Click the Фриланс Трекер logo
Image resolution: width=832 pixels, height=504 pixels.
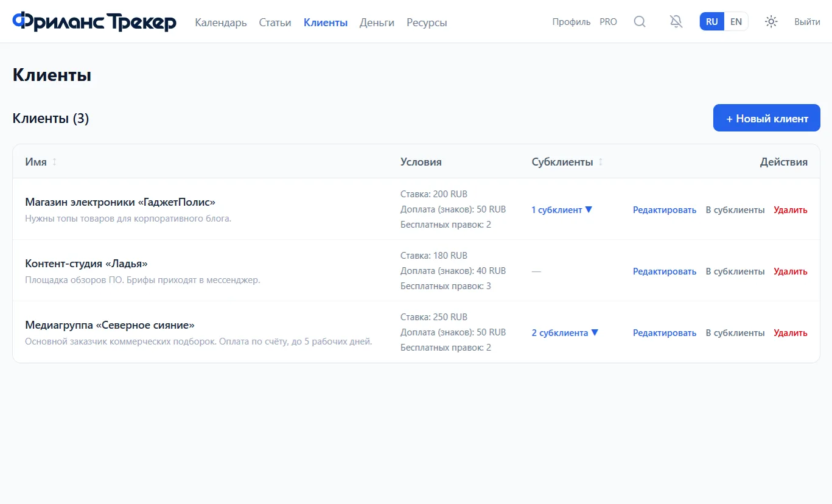pos(94,22)
